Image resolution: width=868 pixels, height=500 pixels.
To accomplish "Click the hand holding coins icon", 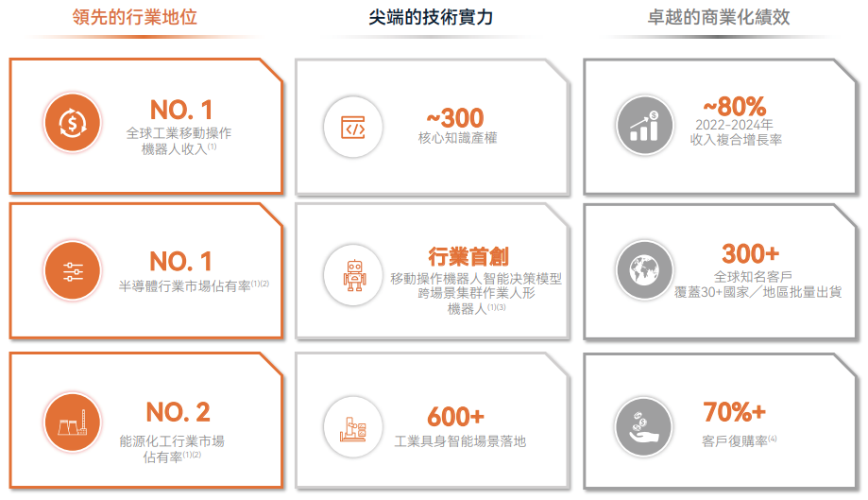I will coord(644,427).
